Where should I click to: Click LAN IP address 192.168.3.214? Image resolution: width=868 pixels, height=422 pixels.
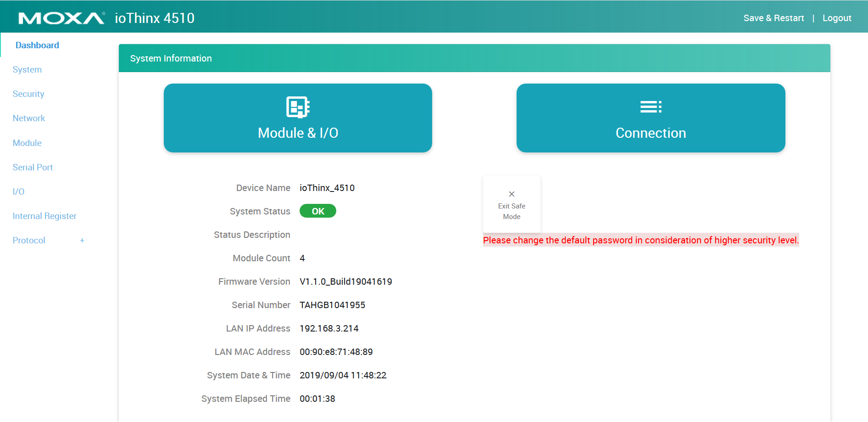click(329, 328)
